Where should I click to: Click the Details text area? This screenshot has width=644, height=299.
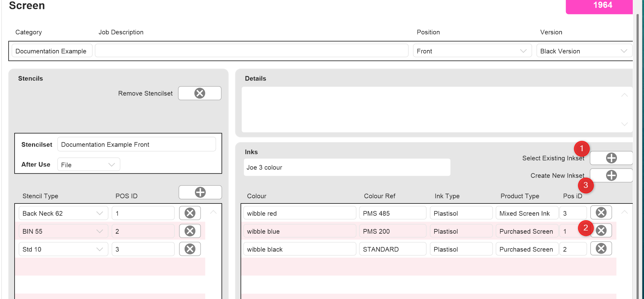click(437, 110)
